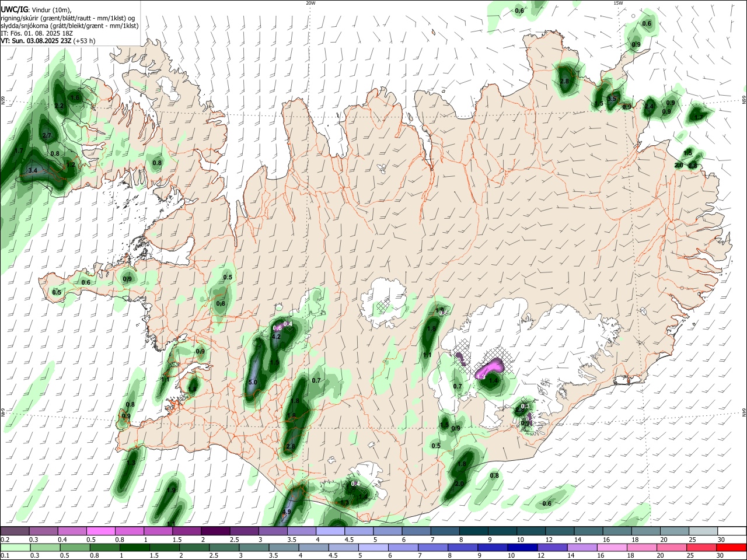The width and height of the screenshot is (747, 560).
Task: Click the '1.9' rainfall value offshore southwest
Action: 171,491
